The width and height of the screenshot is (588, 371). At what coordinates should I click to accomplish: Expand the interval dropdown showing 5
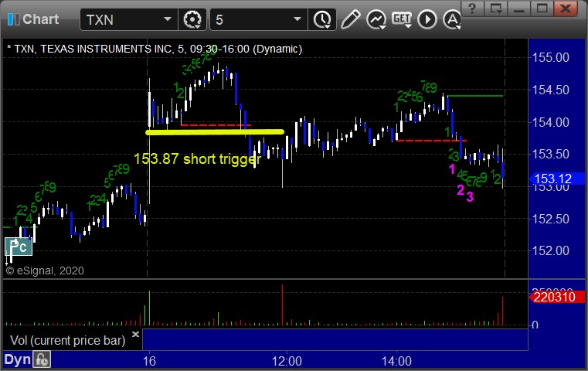[297, 19]
